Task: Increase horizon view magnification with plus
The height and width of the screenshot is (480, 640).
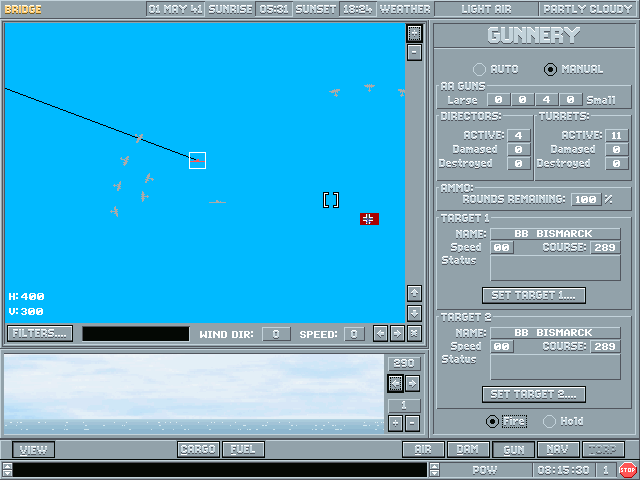Action: [395, 423]
